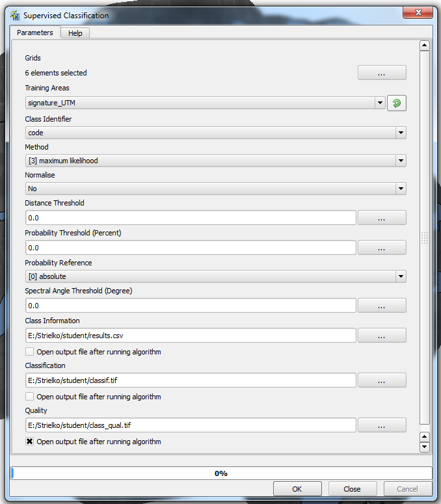Switch to the Help tab
This screenshot has height=504, width=441.
pyautogui.click(x=75, y=33)
